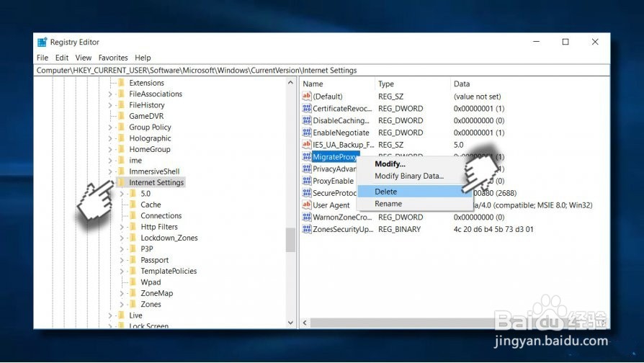Click the Passport folder icon
Viewport: 644px width, 363px height.
pos(133,260)
